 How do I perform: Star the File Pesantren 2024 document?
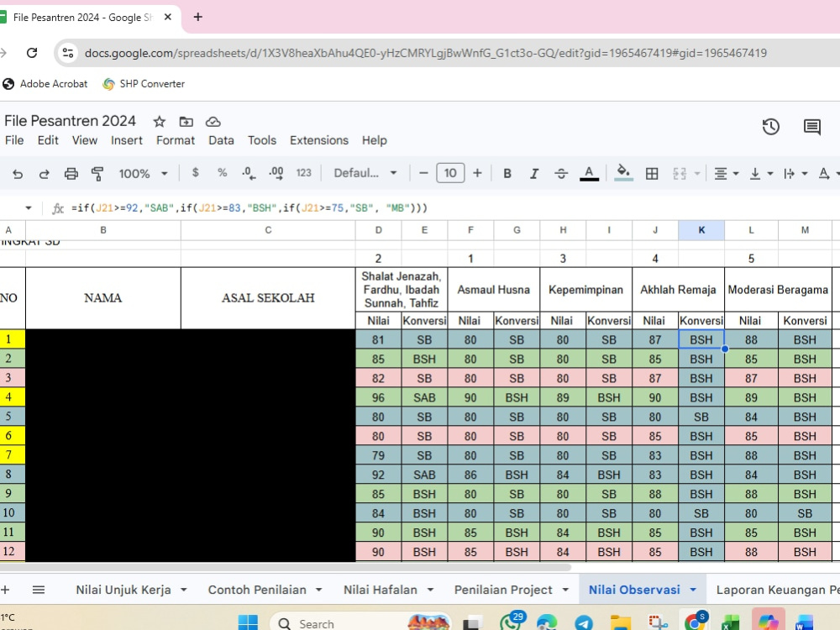tap(159, 122)
